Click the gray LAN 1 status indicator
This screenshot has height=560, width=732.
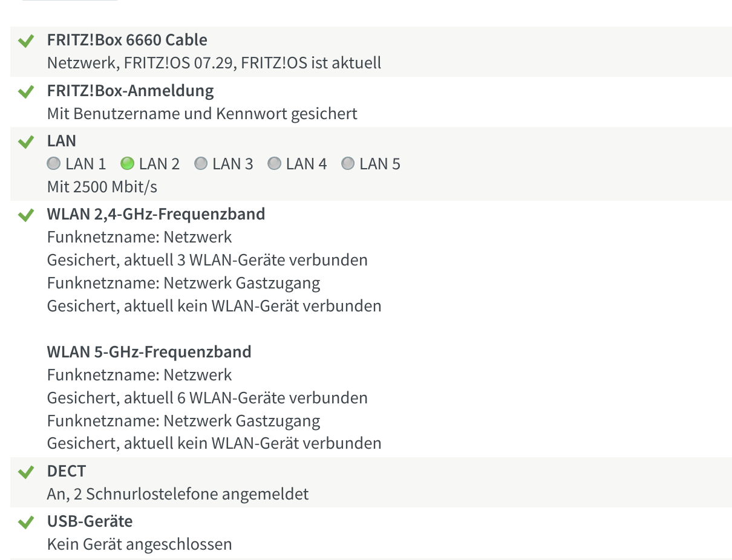(x=54, y=164)
